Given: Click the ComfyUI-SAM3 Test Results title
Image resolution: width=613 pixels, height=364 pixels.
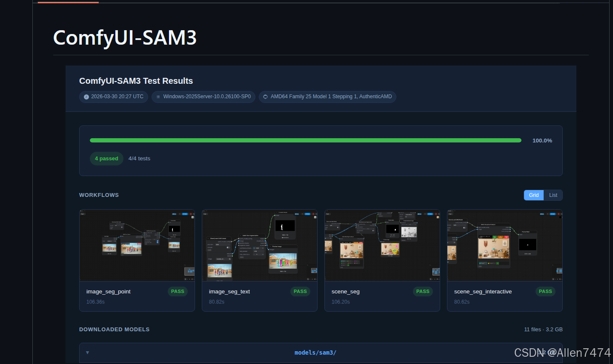Looking at the screenshot, I should 136,81.
